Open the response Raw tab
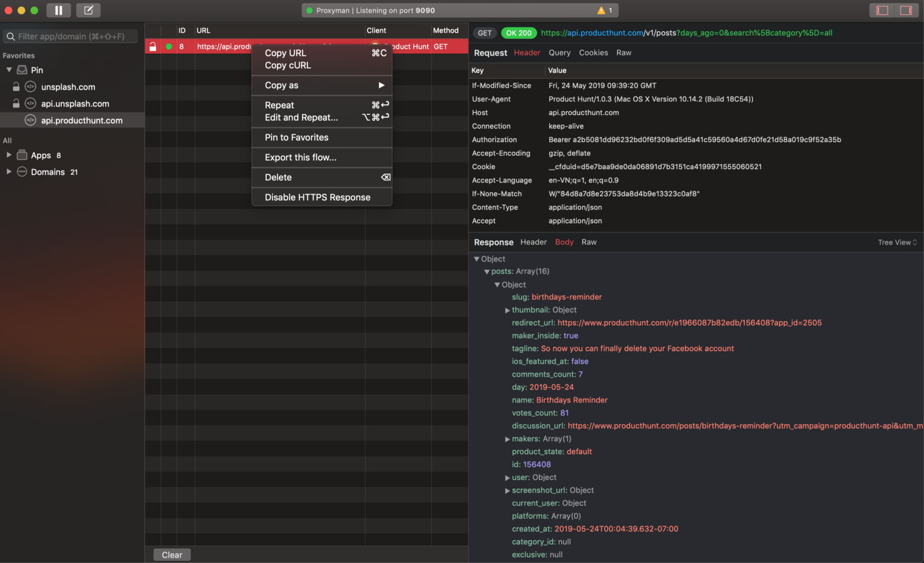This screenshot has height=563, width=924. (588, 243)
